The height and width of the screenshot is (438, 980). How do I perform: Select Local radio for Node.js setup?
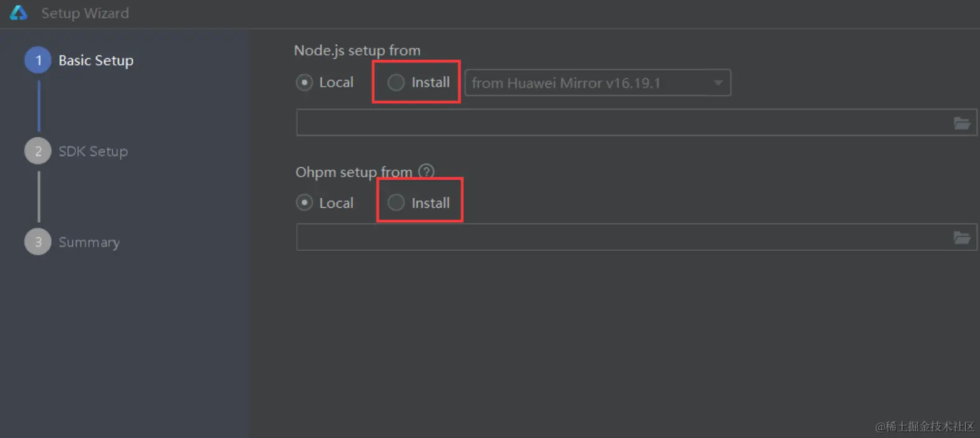(x=304, y=82)
